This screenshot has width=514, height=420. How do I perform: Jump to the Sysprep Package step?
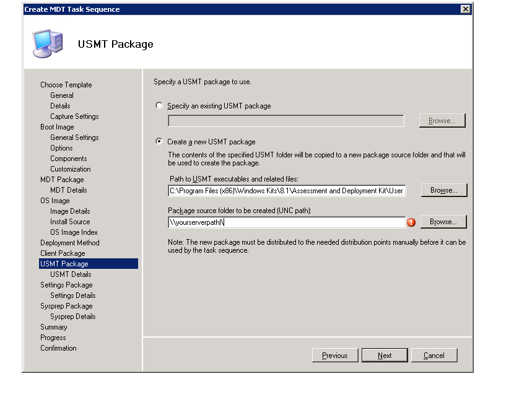pos(66,306)
